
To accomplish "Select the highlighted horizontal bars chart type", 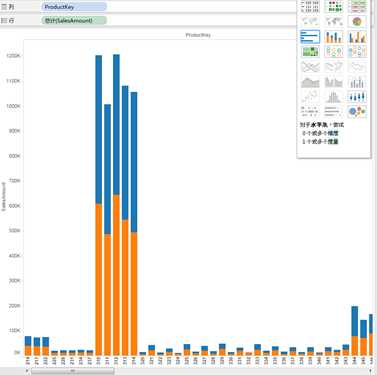I will tap(310, 37).
